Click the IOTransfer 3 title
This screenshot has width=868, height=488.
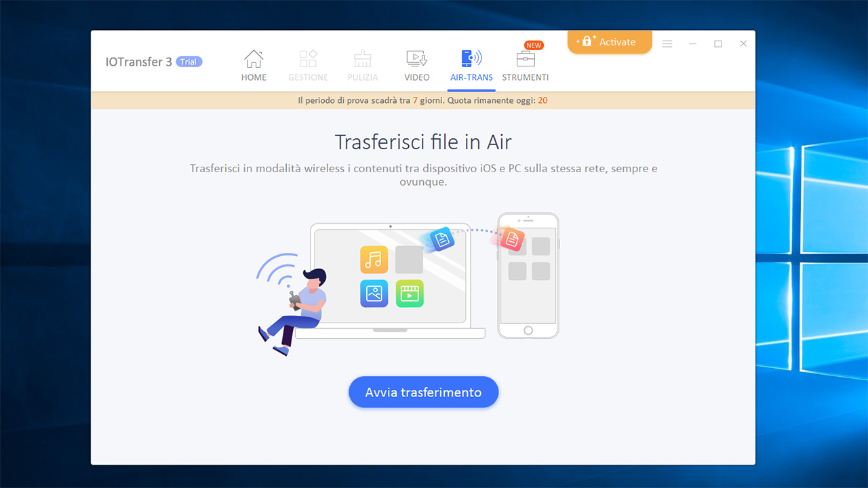[x=139, y=62]
